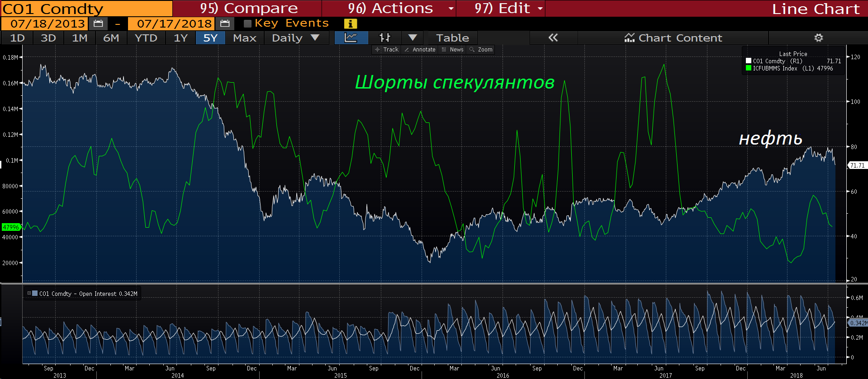Expand the Daily periodicity dropdown
Image resolution: width=868 pixels, height=379 pixels.
(295, 38)
